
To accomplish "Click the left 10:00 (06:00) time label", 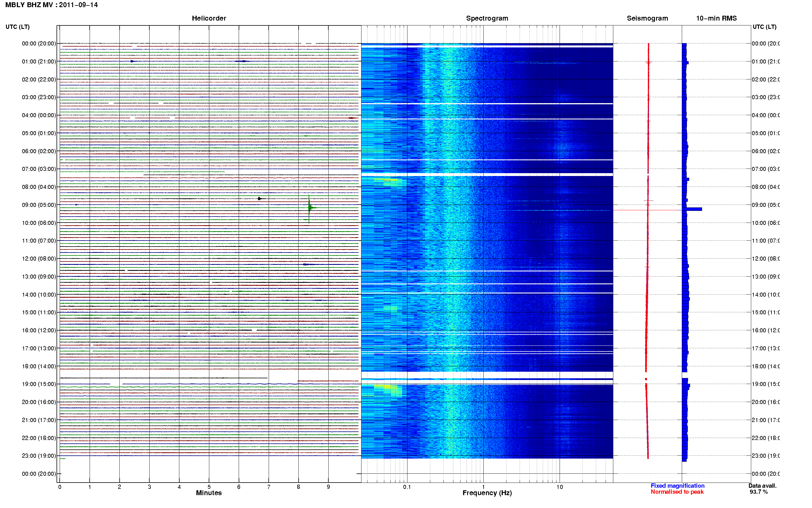I will click(39, 223).
